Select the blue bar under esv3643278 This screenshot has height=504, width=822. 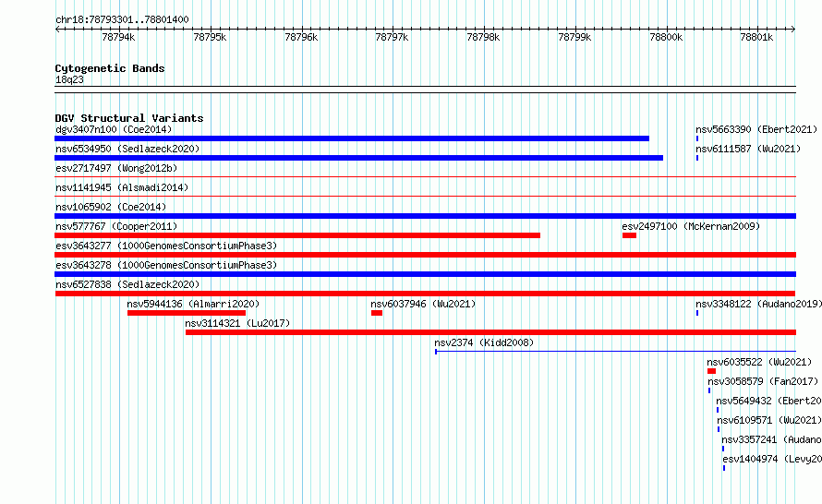(425, 274)
